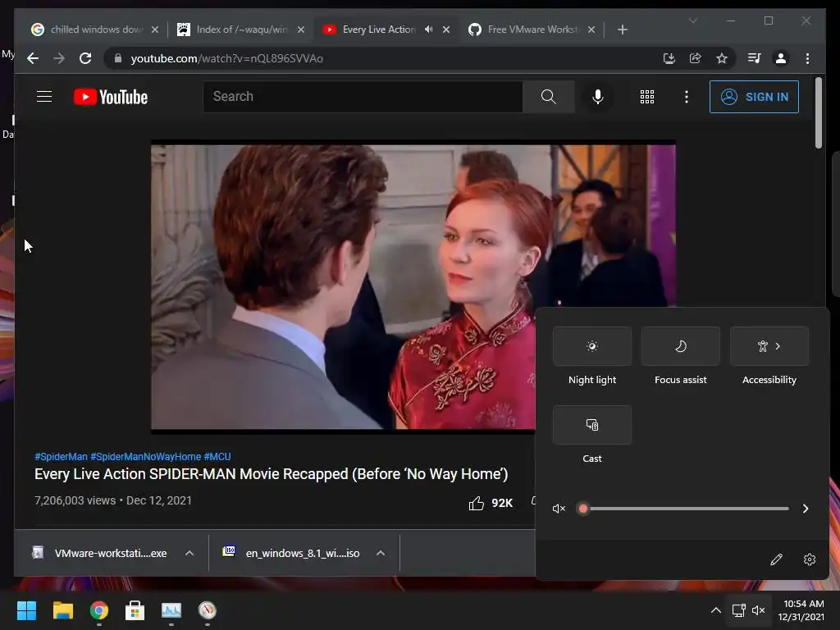Bookmark this page with the star icon
840x630 pixels.
tap(722, 58)
